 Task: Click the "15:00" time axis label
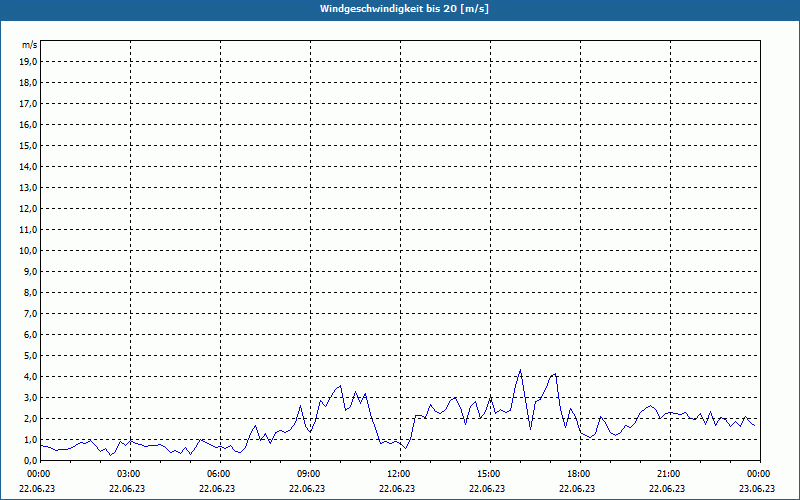pos(490,474)
